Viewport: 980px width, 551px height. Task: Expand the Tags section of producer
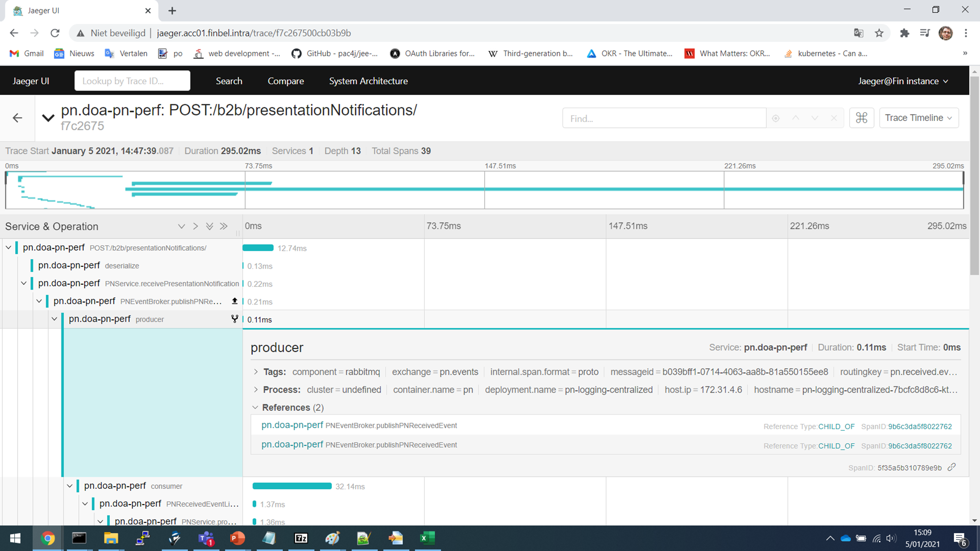click(x=256, y=372)
